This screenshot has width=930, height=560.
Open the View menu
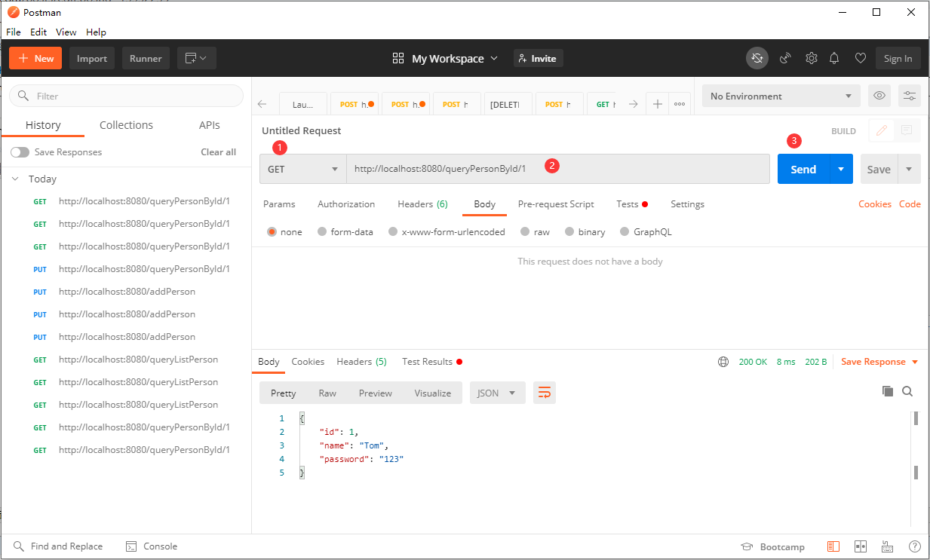point(66,32)
